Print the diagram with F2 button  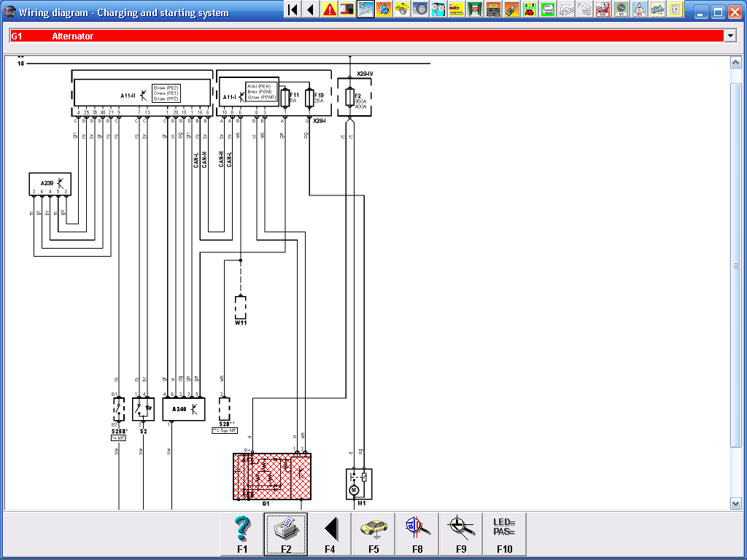point(286,534)
